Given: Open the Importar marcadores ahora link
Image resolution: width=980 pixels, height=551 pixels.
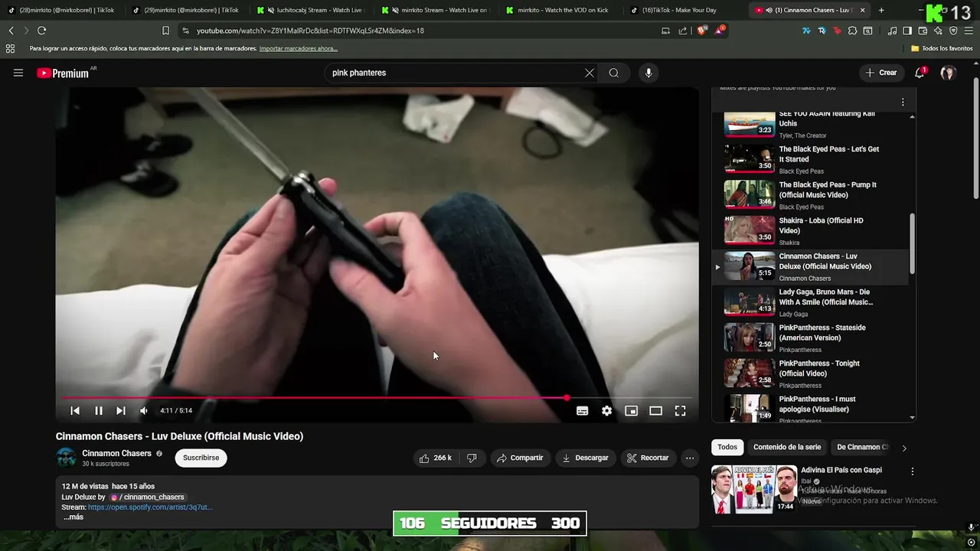Looking at the screenshot, I should coord(298,48).
